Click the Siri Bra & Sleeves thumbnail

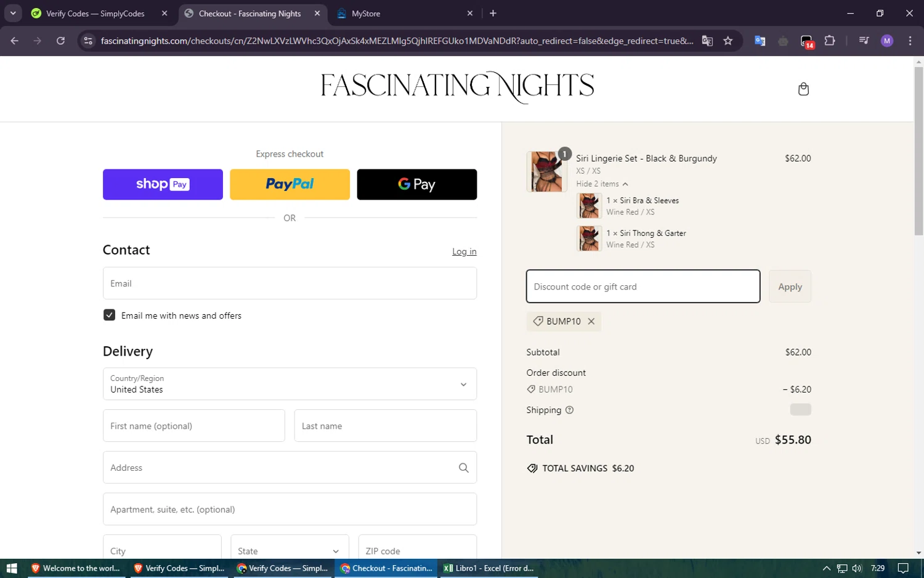click(590, 206)
